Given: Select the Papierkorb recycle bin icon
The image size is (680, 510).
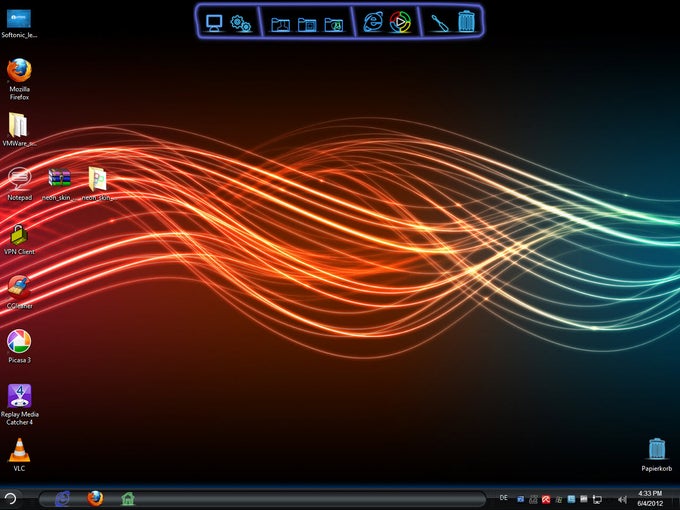Looking at the screenshot, I should (657, 454).
